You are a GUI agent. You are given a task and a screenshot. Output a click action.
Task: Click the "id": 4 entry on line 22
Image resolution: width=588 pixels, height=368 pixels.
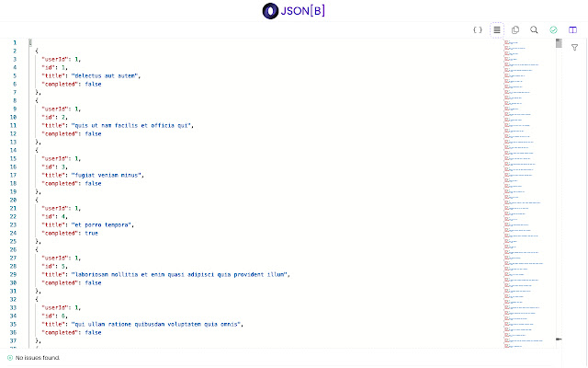[55, 217]
